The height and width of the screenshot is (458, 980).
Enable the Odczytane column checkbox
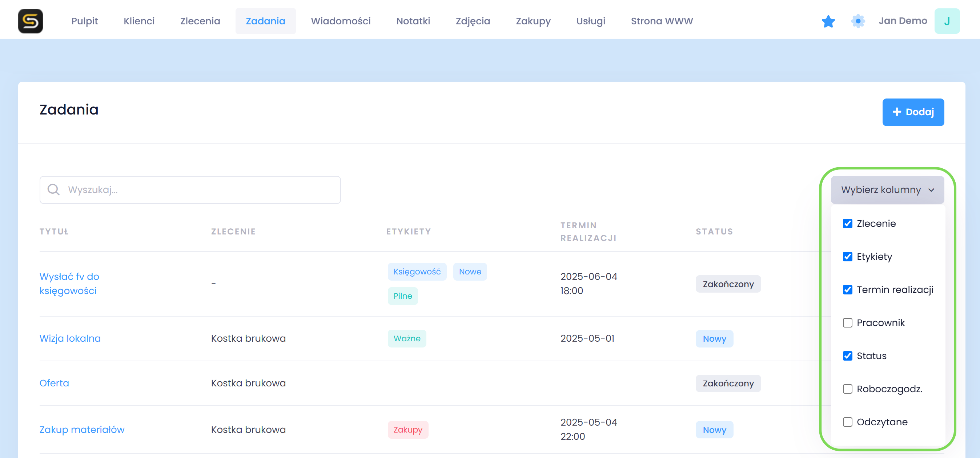[x=847, y=422]
